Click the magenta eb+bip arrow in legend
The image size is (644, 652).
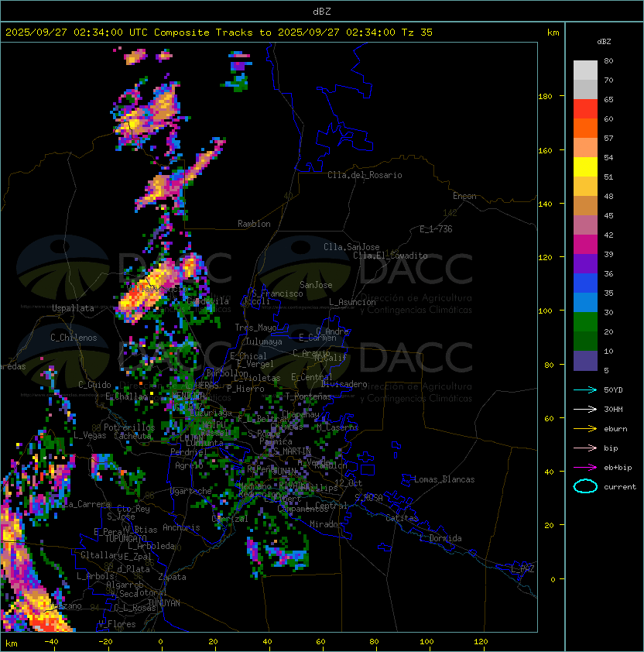(585, 468)
